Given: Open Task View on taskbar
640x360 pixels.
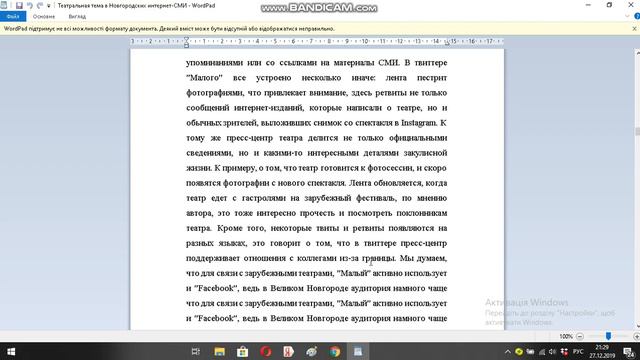Looking at the screenshot, I should tap(196, 351).
